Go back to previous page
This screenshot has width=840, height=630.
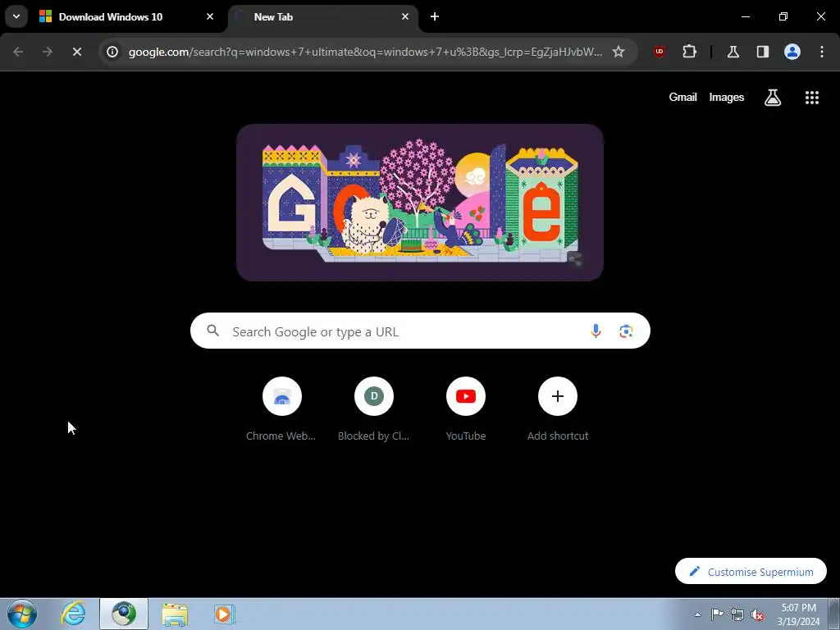point(18,52)
